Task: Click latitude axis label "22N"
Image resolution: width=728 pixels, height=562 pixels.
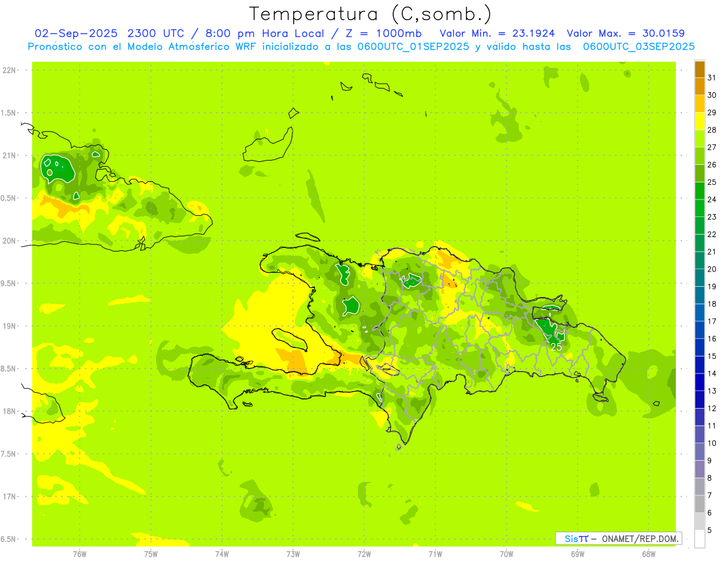Action: pos(10,70)
